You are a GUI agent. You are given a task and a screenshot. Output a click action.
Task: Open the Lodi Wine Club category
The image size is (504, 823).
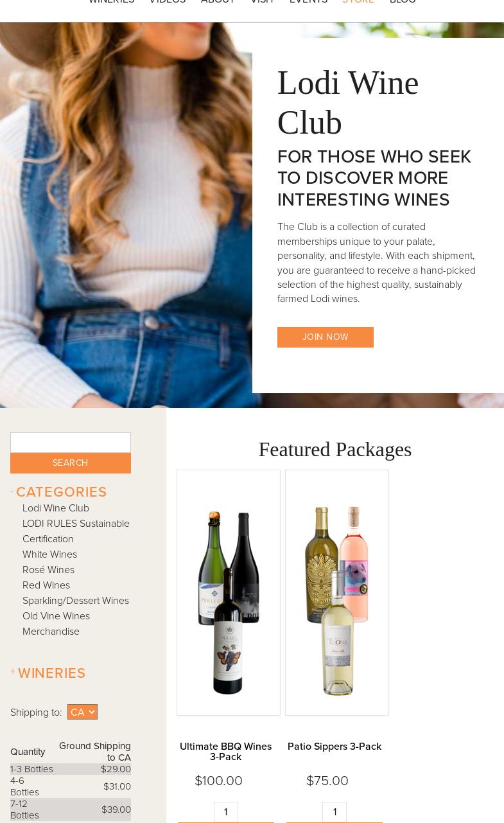click(56, 508)
